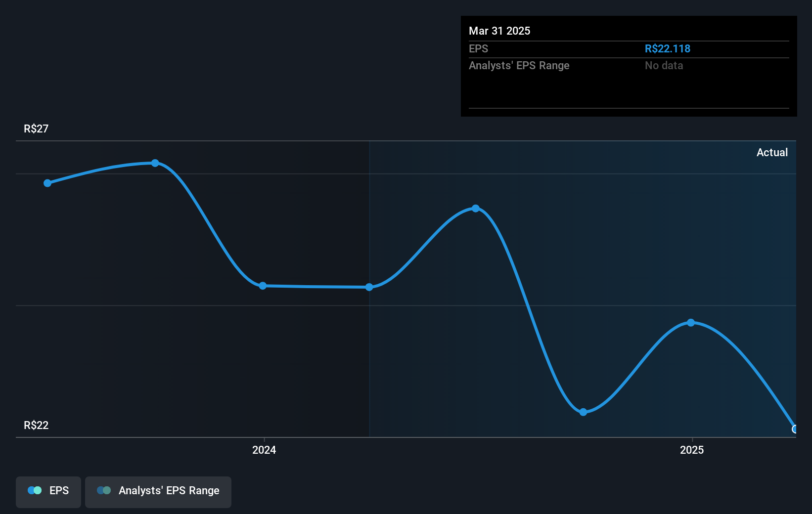Toggle the EPS legend series

click(48, 492)
